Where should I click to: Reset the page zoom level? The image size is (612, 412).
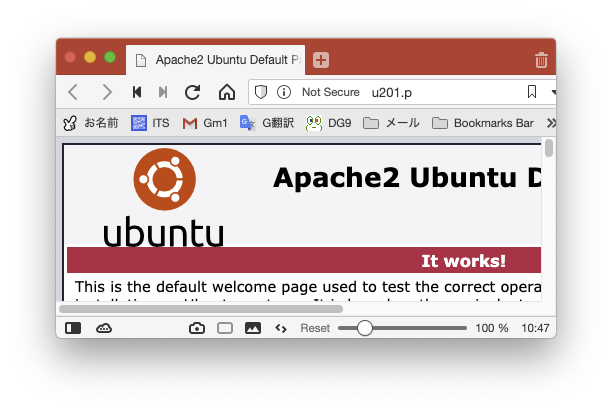[x=315, y=328]
